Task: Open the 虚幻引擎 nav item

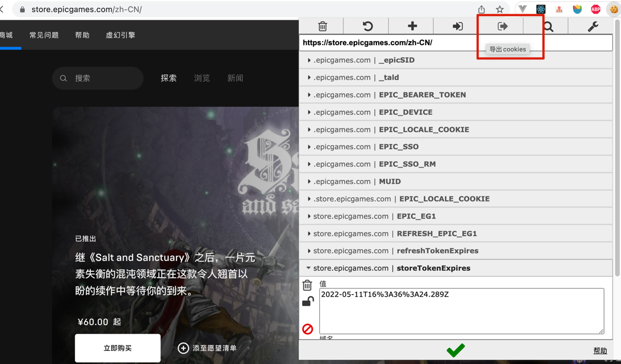Action: 121,35
